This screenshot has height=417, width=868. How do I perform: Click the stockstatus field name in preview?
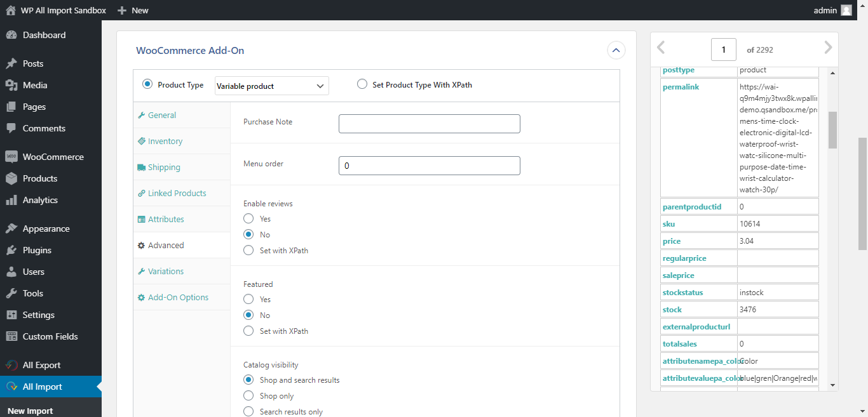684,293
